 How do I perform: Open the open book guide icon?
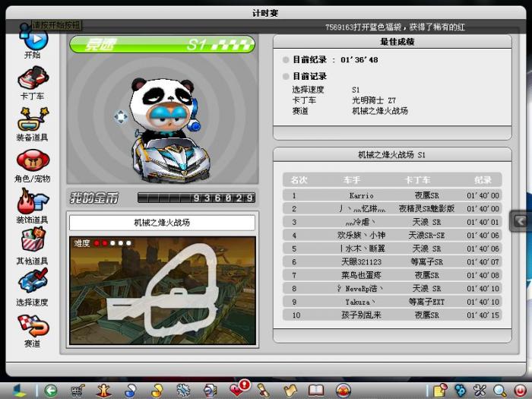pyautogui.click(x=316, y=391)
